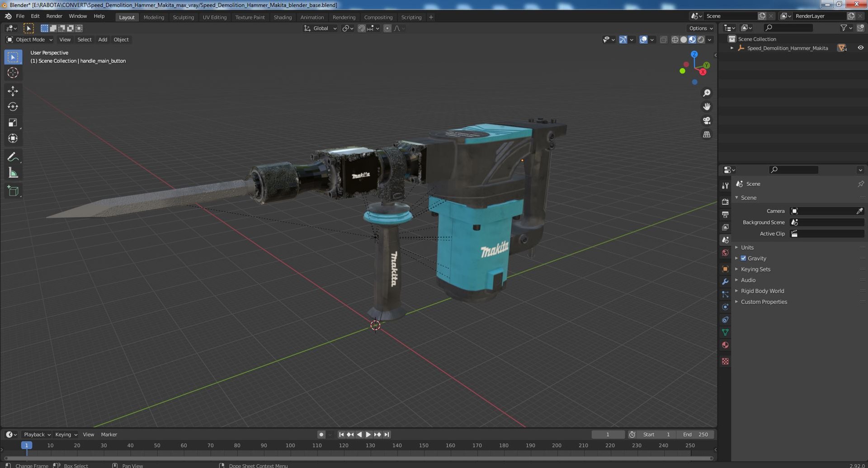Expand the Custom Properties panel
This screenshot has width=868, height=468.
click(x=764, y=302)
